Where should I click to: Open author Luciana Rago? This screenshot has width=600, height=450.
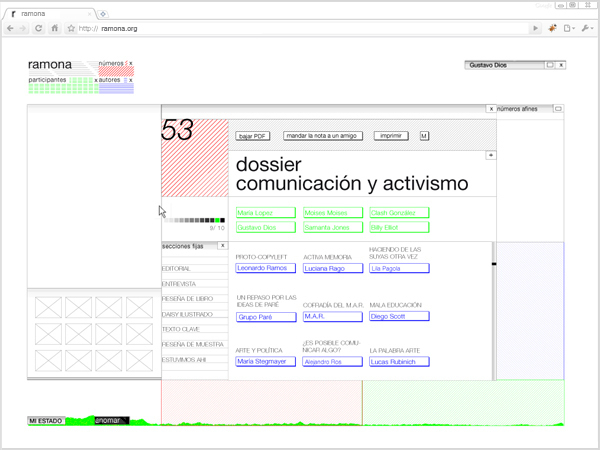333,268
